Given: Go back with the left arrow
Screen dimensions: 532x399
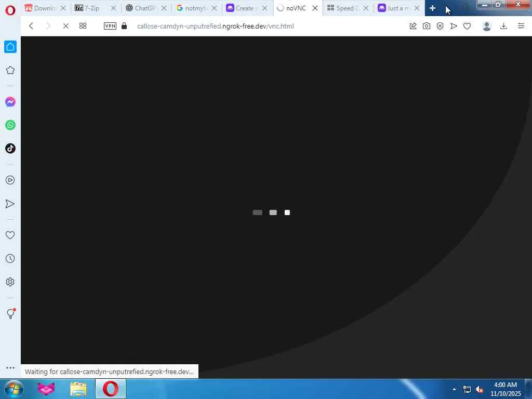Looking at the screenshot, I should click(31, 26).
